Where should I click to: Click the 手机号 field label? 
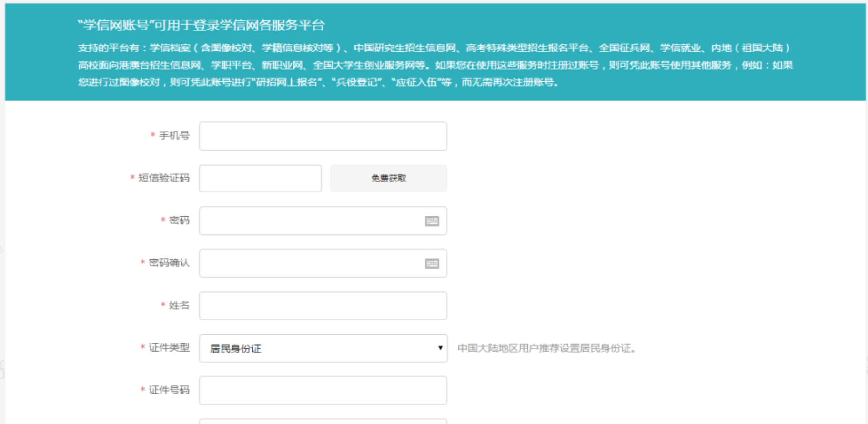click(x=174, y=136)
